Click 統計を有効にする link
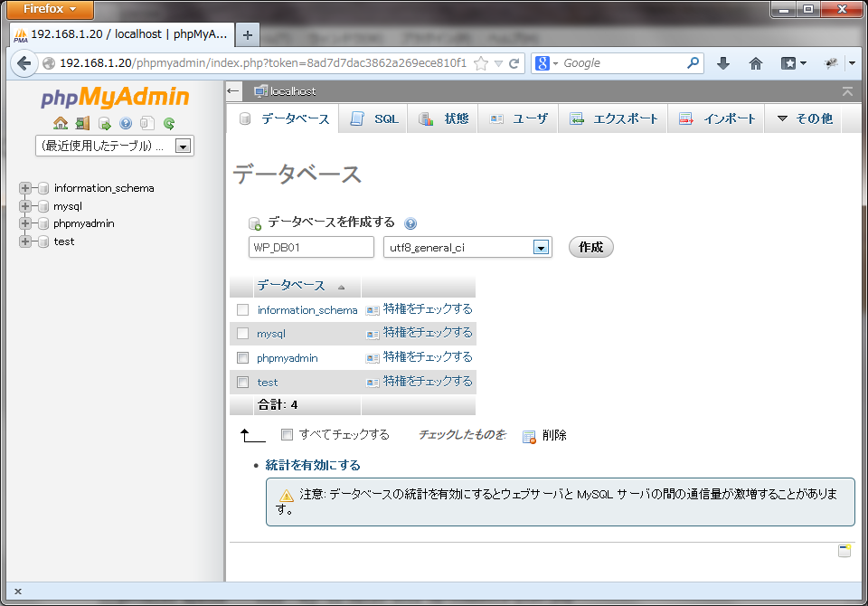This screenshot has width=868, height=606. pyautogui.click(x=313, y=465)
